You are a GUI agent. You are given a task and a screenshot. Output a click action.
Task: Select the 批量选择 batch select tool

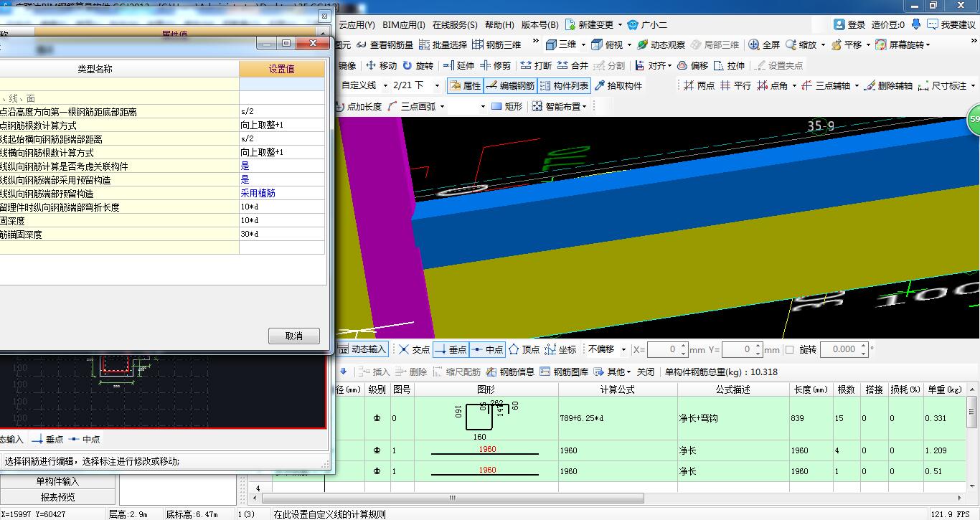(x=443, y=44)
